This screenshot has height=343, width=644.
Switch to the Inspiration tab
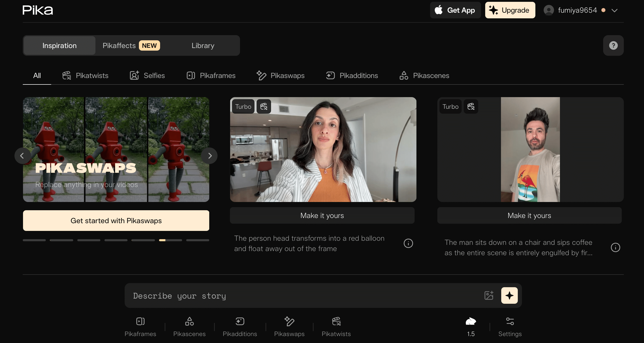click(59, 45)
